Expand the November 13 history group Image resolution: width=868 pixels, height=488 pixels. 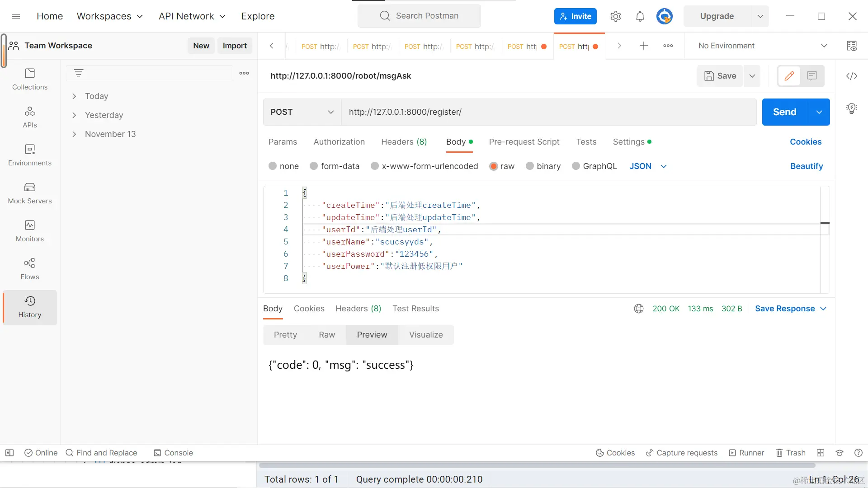click(x=74, y=134)
